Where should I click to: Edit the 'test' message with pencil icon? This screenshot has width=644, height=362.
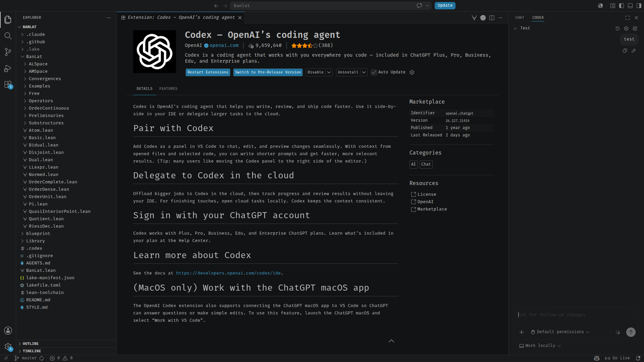[634, 51]
